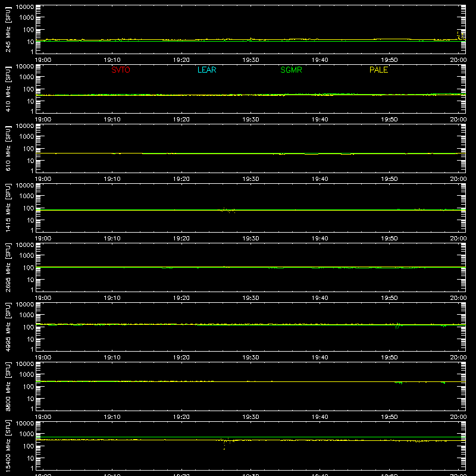Screen dimensions: 476x476
Task: Select the 8800 MHz [SFU] axis title
Action: (x=8, y=386)
